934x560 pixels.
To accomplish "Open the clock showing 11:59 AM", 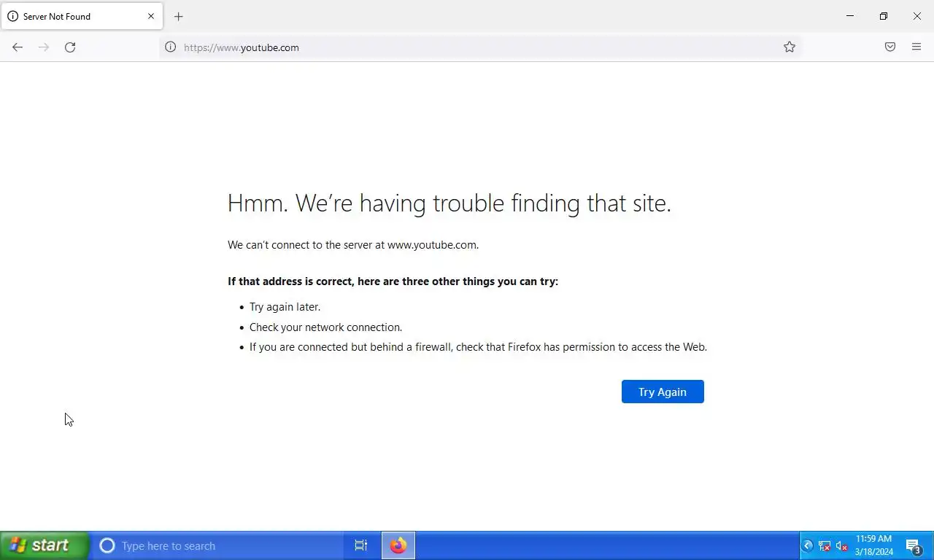I will click(874, 545).
